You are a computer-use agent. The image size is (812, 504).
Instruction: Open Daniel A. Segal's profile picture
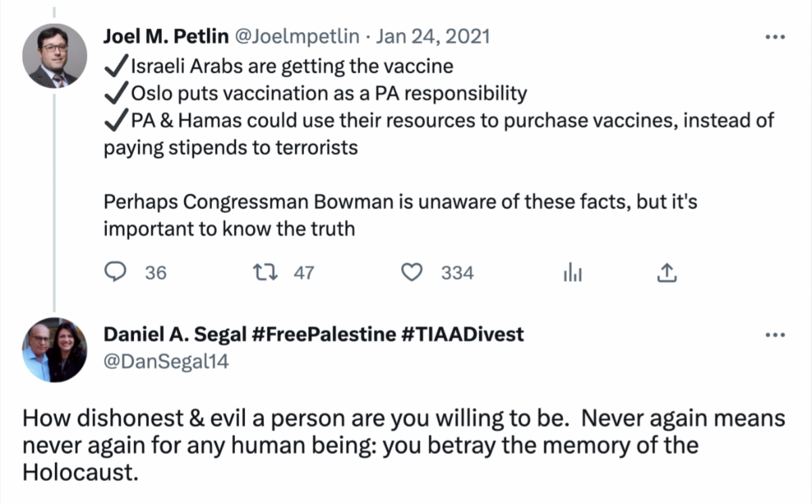point(55,350)
